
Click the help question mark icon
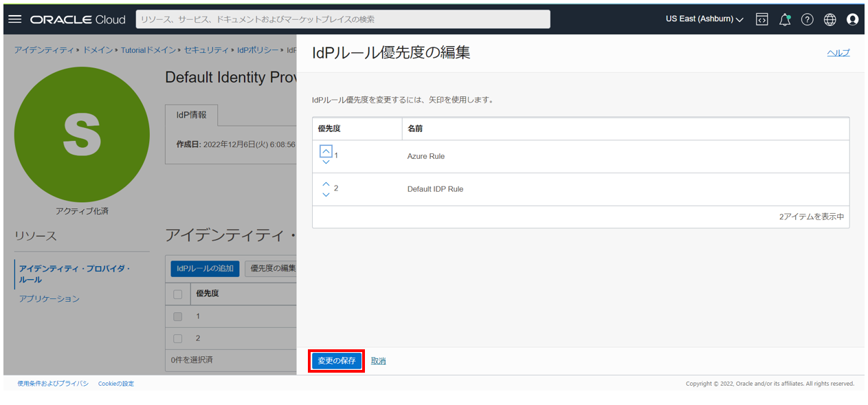[807, 19]
